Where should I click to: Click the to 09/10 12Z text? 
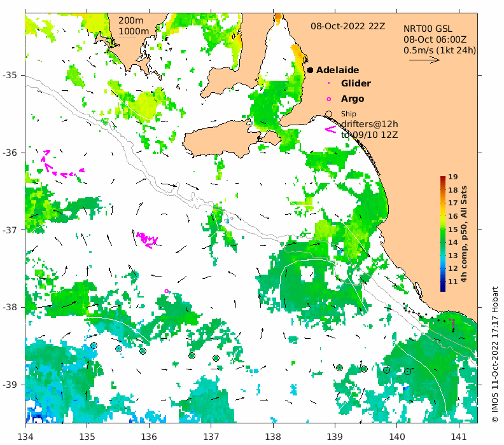pyautogui.click(x=369, y=135)
